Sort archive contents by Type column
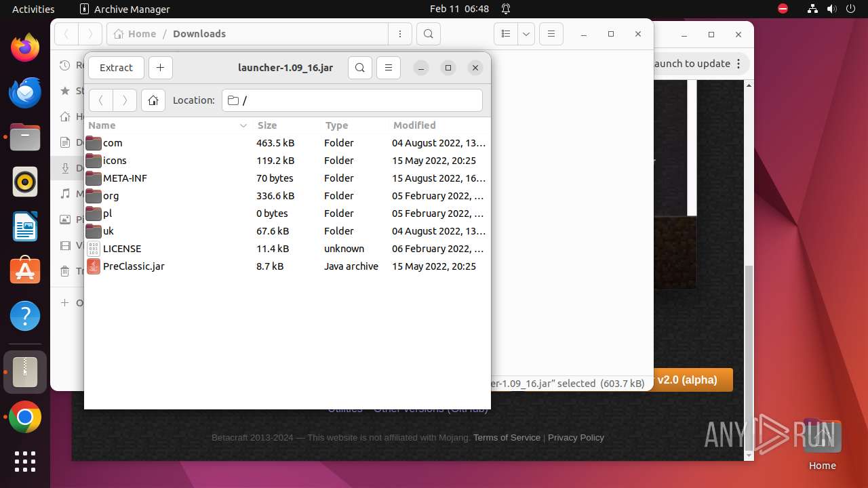 [354, 125]
